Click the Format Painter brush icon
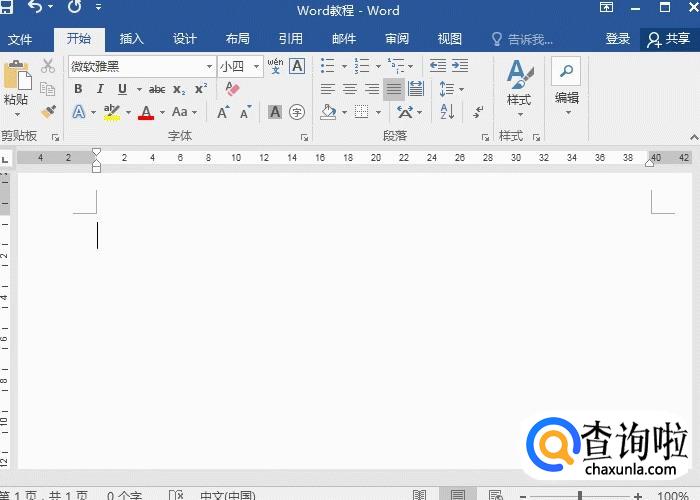This screenshot has height=500, width=700. coord(48,112)
